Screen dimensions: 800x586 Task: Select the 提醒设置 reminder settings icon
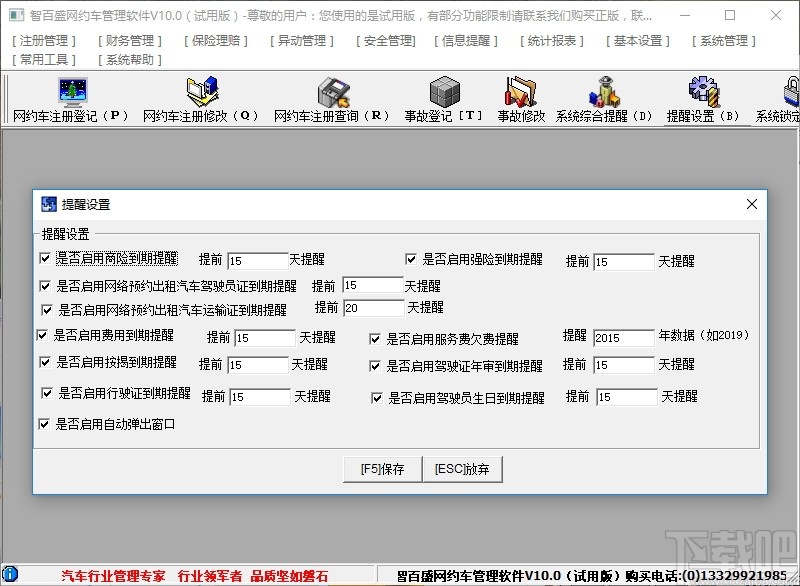703,99
